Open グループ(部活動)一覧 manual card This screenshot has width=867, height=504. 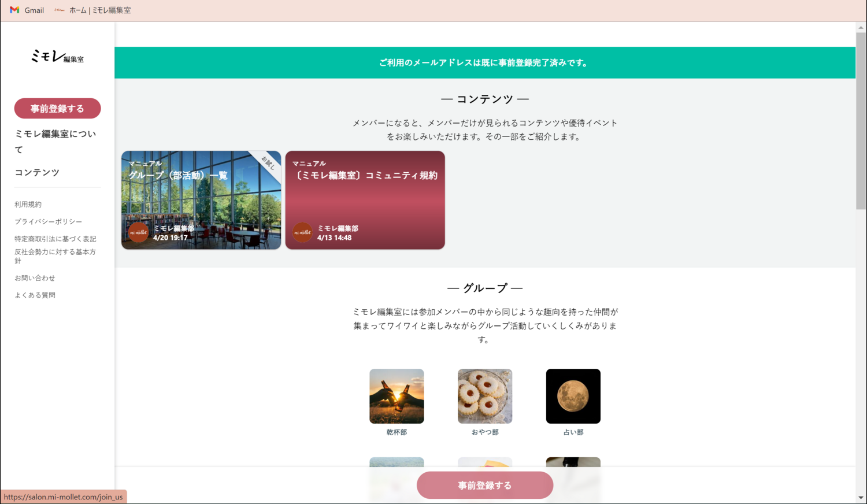[x=201, y=200]
